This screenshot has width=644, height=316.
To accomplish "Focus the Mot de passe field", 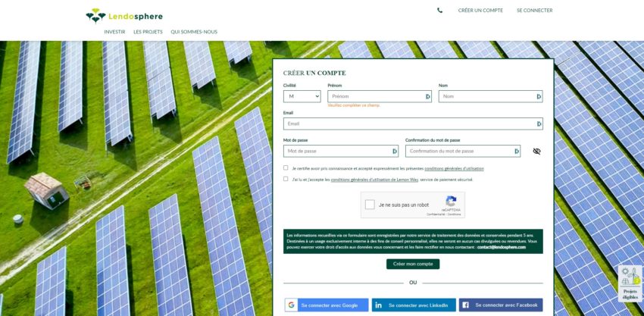I will coord(341,152).
